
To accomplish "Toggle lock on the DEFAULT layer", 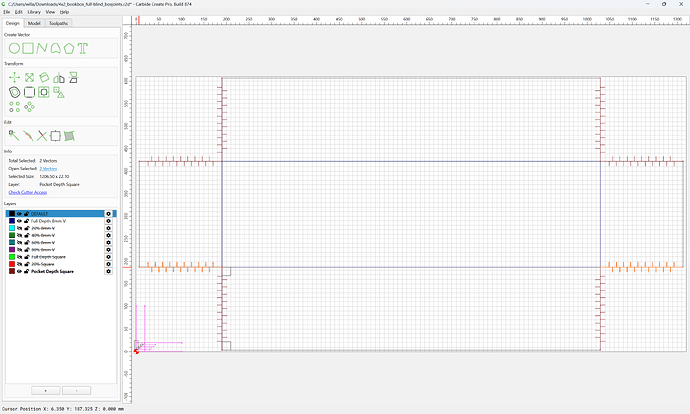I will pos(26,214).
